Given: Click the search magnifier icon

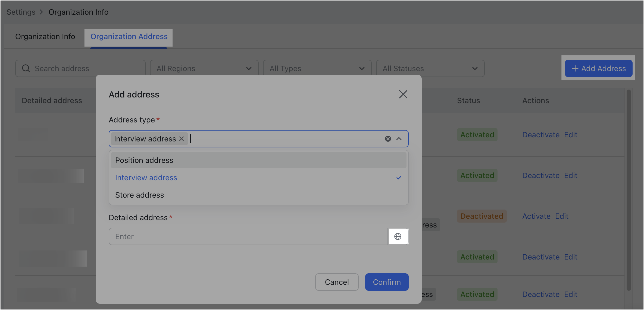Looking at the screenshot, I should point(26,68).
